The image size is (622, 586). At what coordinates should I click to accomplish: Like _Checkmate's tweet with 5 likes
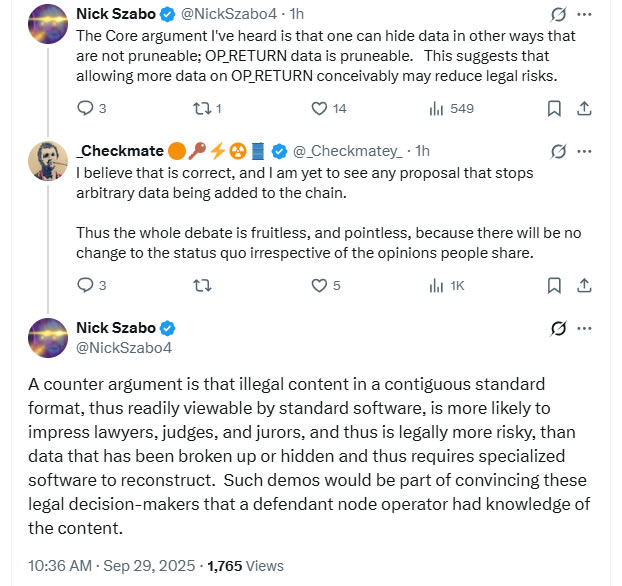click(x=320, y=285)
